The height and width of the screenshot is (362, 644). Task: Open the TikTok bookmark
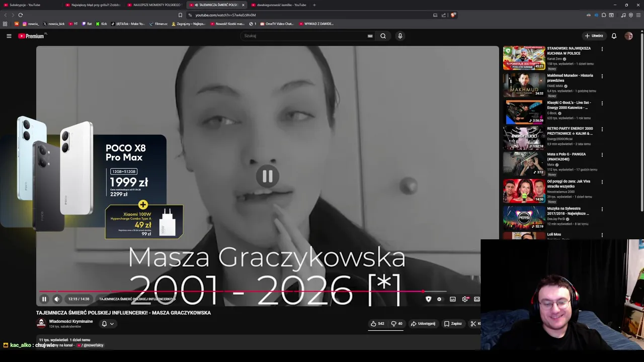pos(128,24)
